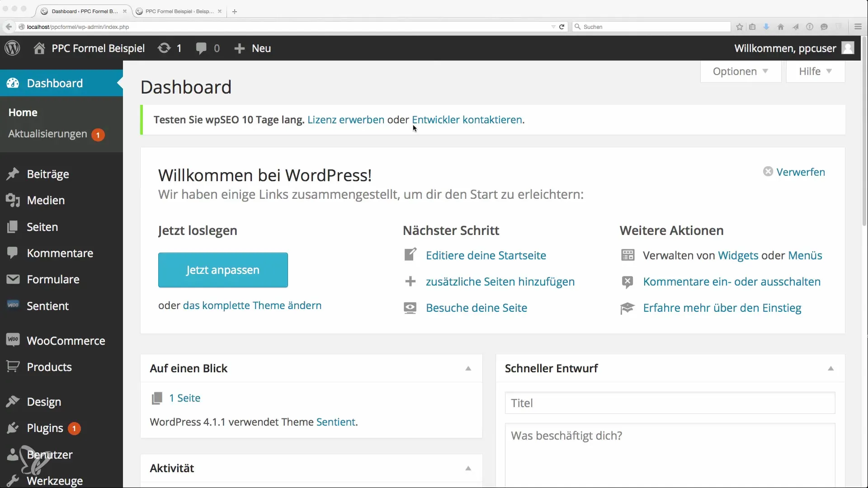Open the WooCommerce sidebar icon

pyautogui.click(x=13, y=340)
